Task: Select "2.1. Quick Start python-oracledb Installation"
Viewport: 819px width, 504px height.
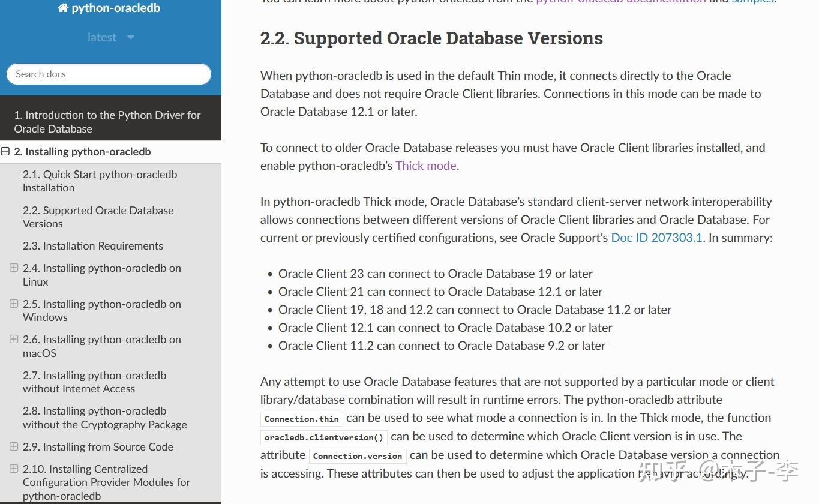Action: (100, 181)
